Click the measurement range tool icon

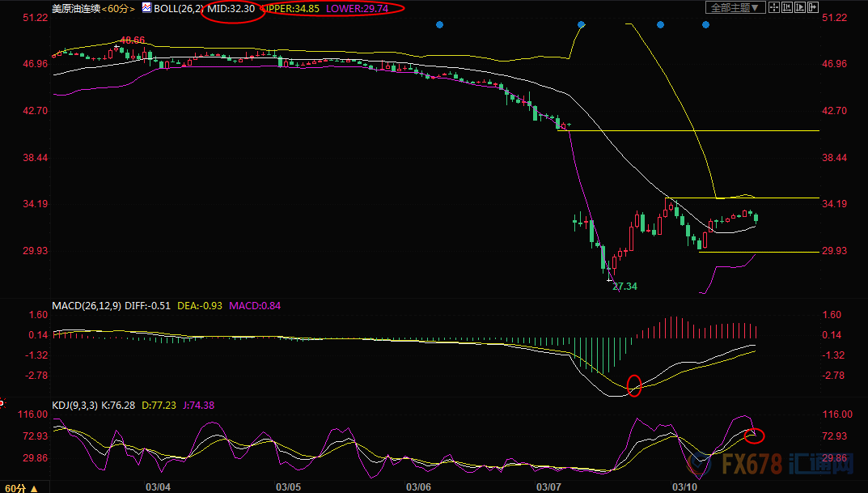tap(789, 7)
